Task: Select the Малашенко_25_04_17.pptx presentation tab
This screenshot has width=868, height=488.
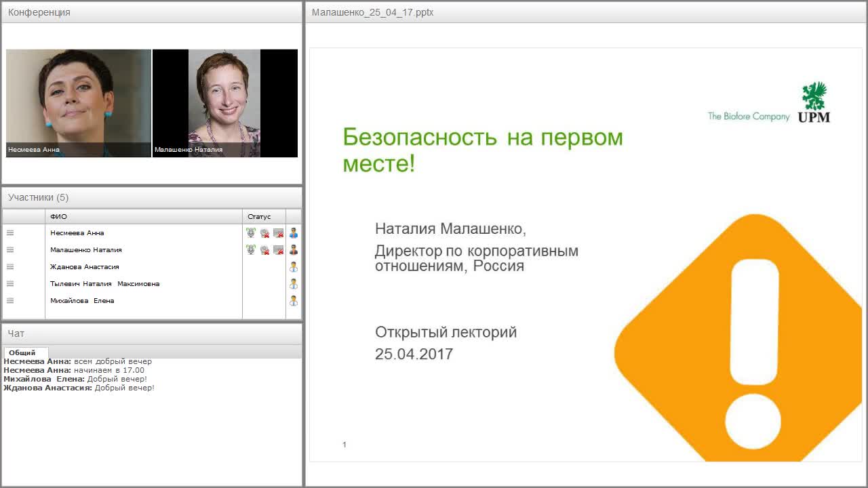Action: click(x=372, y=12)
